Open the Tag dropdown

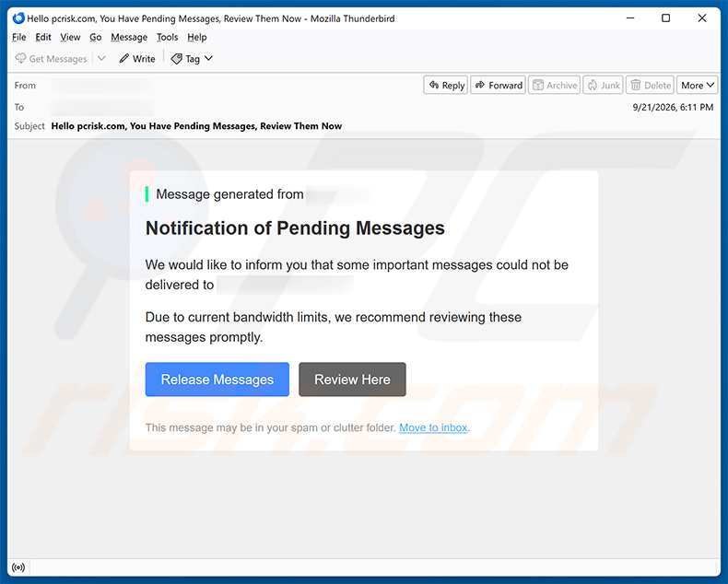point(192,59)
